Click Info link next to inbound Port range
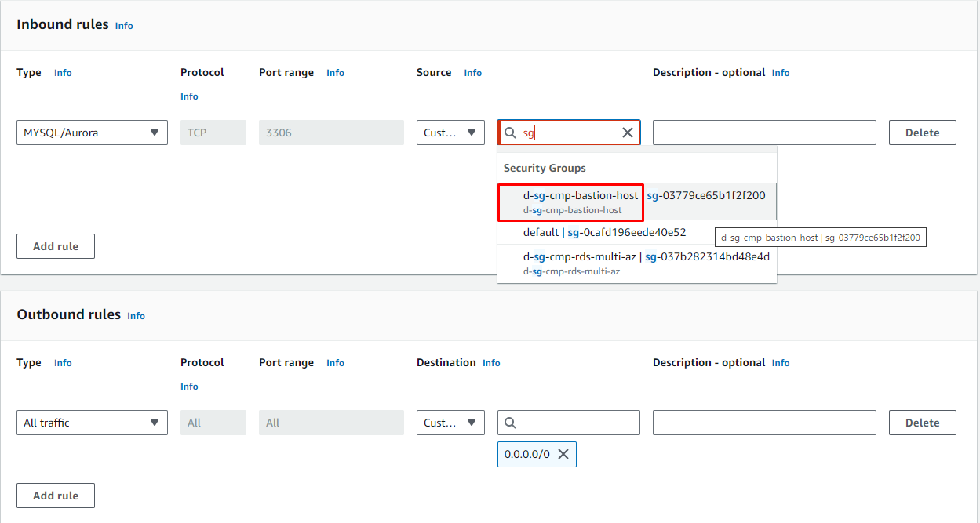 (335, 73)
